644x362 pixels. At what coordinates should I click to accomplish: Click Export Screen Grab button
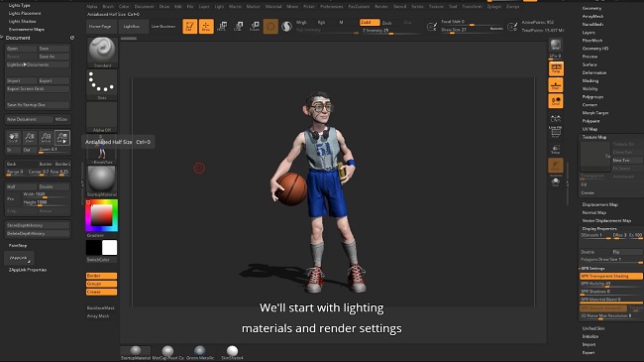coord(38,89)
